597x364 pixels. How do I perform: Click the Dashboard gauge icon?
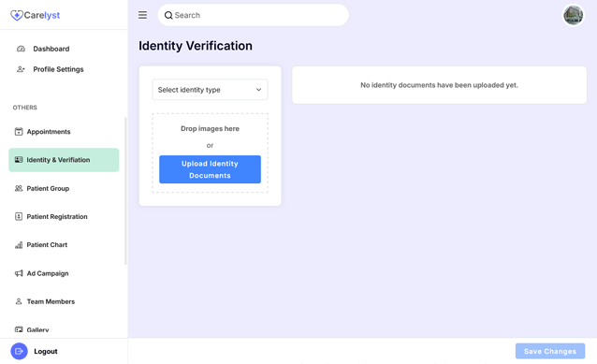click(21, 49)
